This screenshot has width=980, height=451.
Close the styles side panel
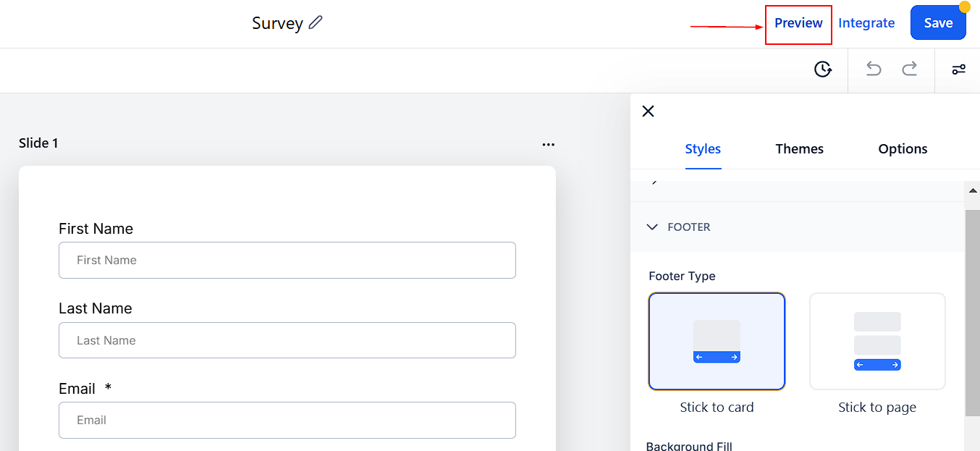tap(649, 111)
